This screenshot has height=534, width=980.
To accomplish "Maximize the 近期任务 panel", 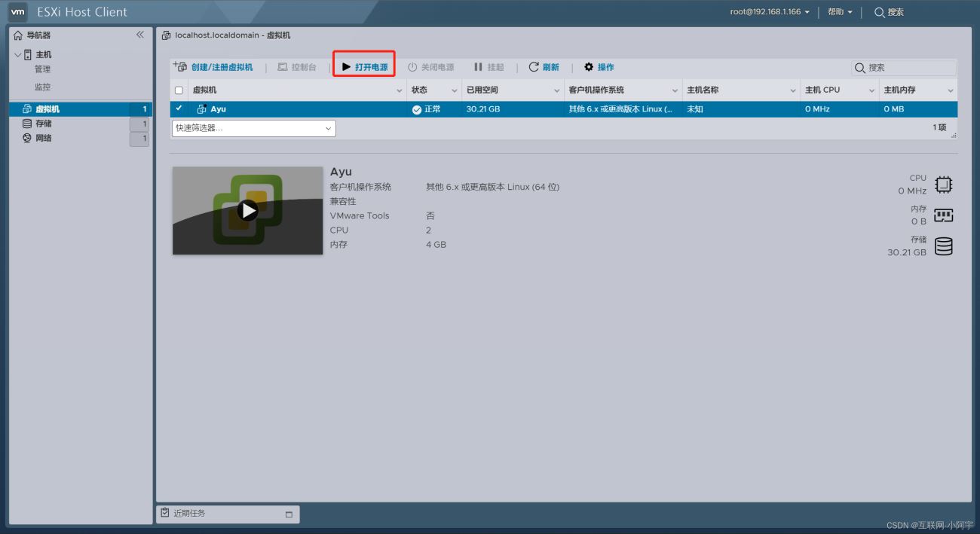I will pos(289,514).
